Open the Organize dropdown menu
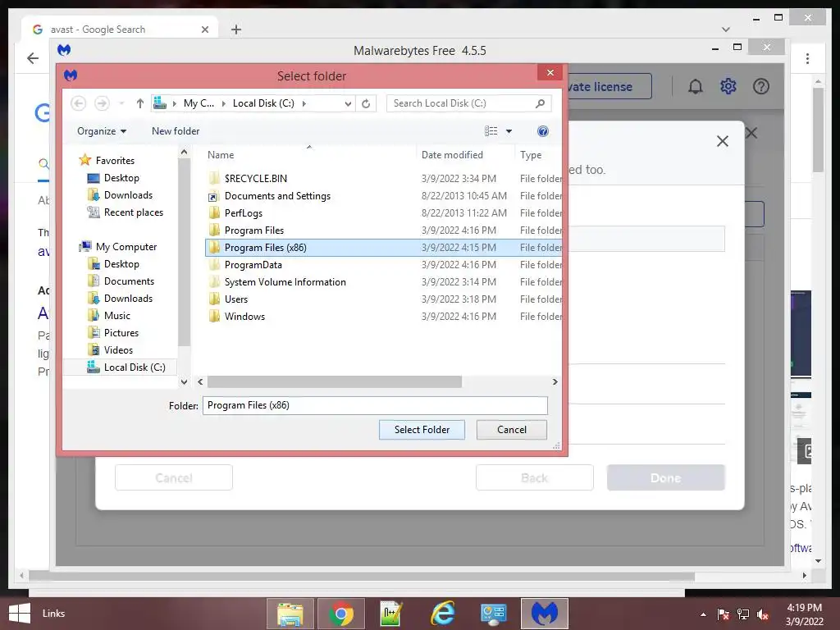This screenshot has height=630, width=840. pos(101,131)
